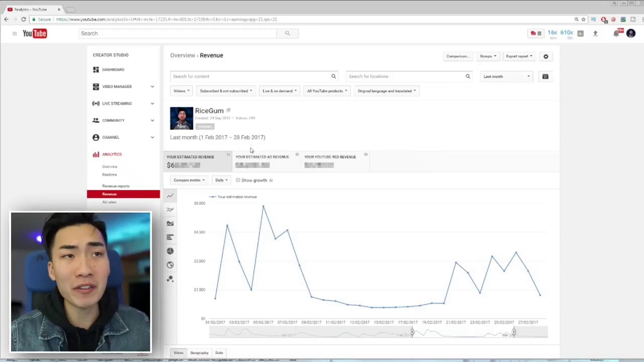Open the calendar date picker icon
644x362 pixels.
(x=545, y=76)
